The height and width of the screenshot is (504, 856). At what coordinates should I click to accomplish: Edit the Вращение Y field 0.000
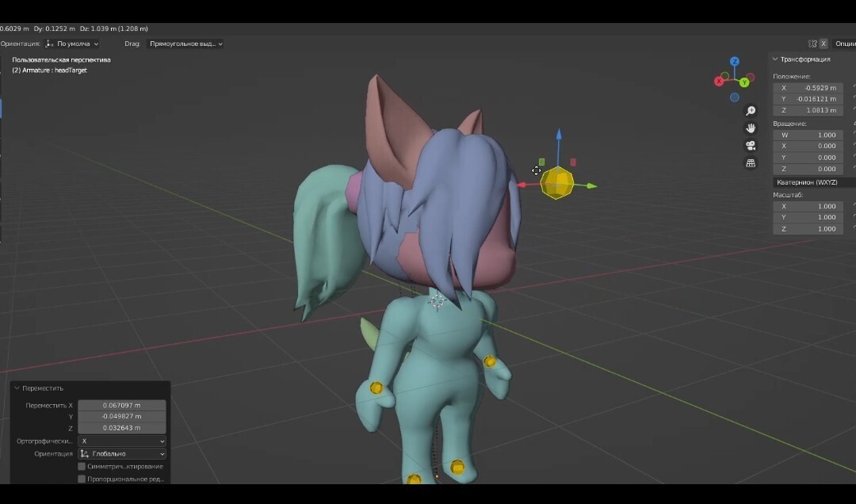click(x=808, y=157)
